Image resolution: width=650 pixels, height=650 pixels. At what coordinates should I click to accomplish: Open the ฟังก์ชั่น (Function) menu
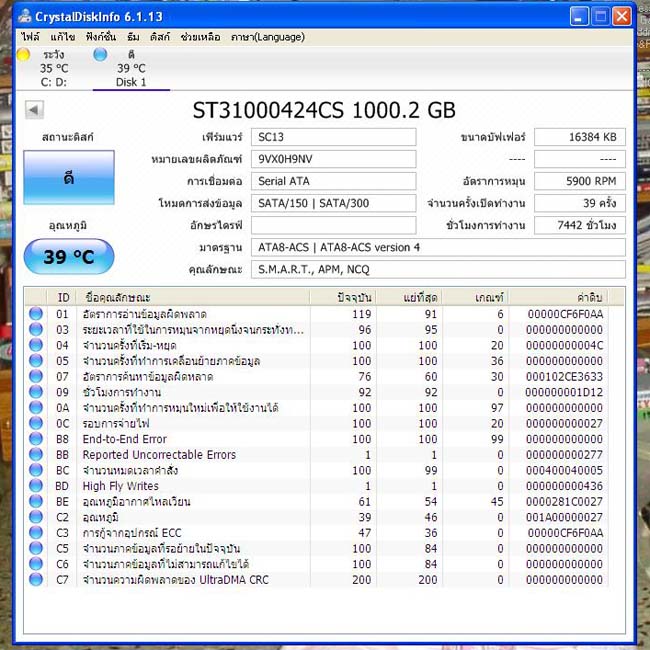[101, 37]
